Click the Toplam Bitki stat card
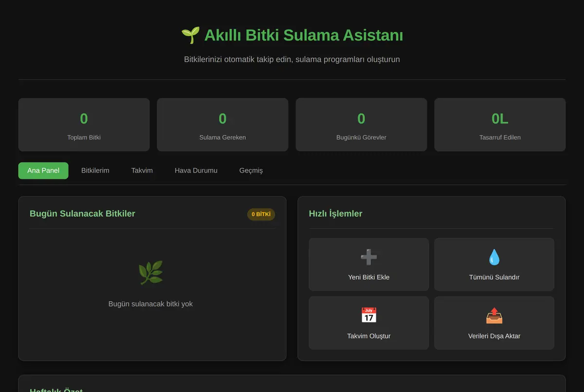Image resolution: width=584 pixels, height=392 pixels. [x=84, y=125]
